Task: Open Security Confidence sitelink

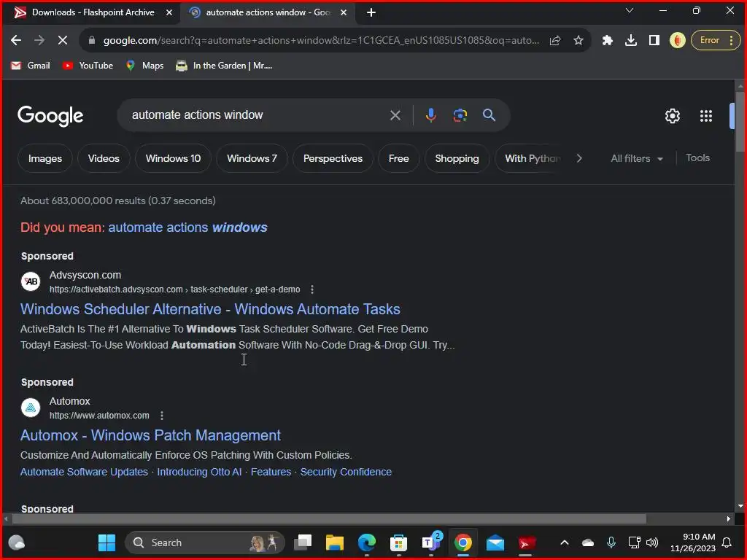Action: (346, 472)
